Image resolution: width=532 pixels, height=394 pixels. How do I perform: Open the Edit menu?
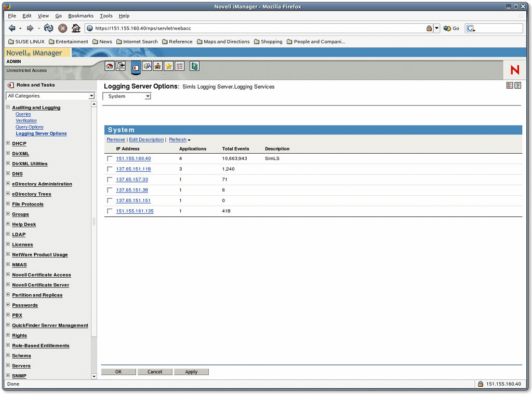click(27, 16)
